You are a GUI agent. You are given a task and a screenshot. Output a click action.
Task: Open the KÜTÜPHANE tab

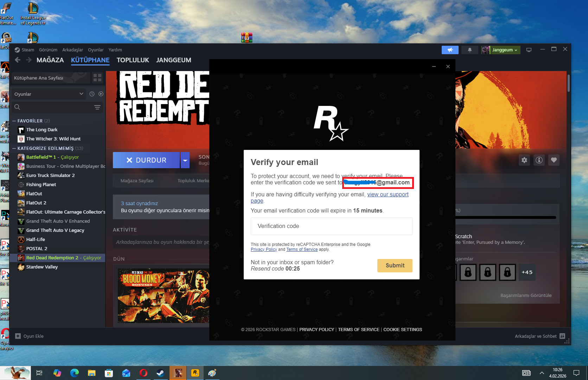click(x=90, y=60)
